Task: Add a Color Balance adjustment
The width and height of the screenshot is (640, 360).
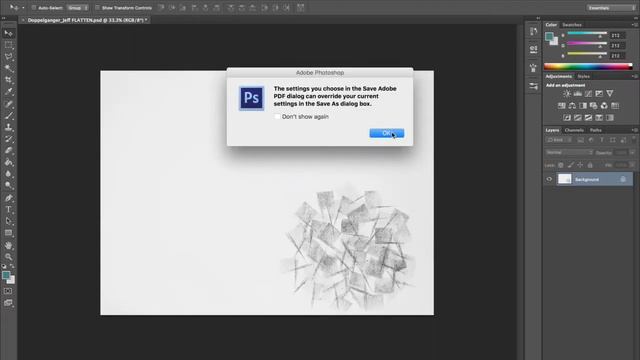Action: click(572, 106)
